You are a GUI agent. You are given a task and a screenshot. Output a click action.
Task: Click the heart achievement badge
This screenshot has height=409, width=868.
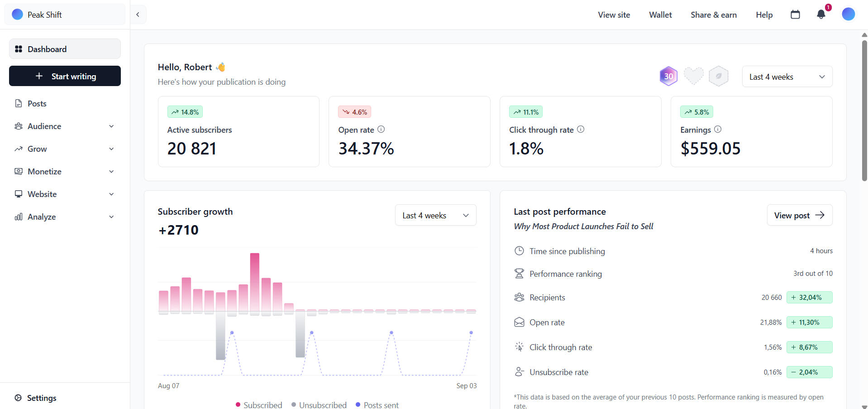point(693,76)
